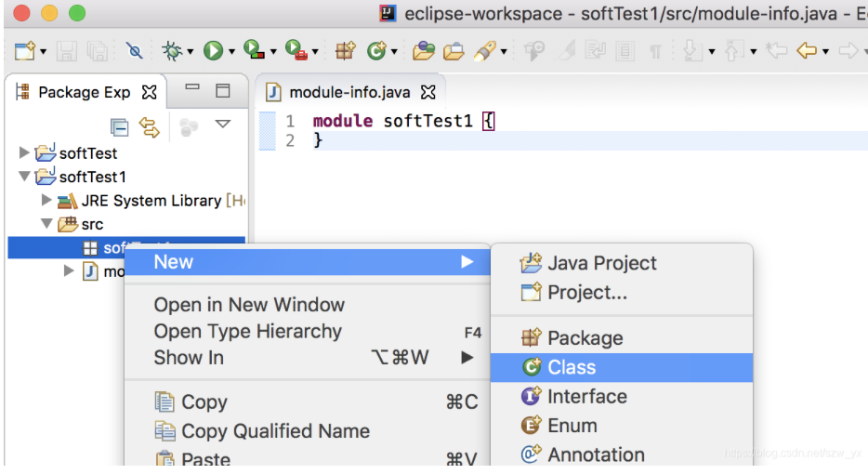Expand the softTest project tree node
The height and width of the screenshot is (474, 868).
tap(24, 152)
